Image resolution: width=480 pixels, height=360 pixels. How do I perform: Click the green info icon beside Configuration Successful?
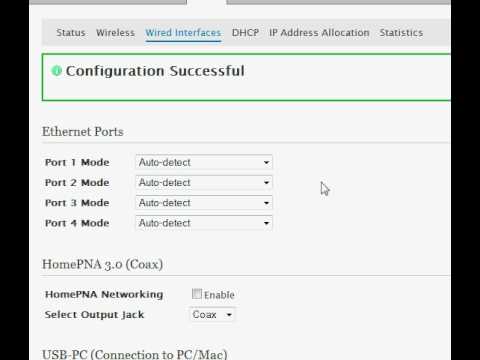[x=56, y=71]
